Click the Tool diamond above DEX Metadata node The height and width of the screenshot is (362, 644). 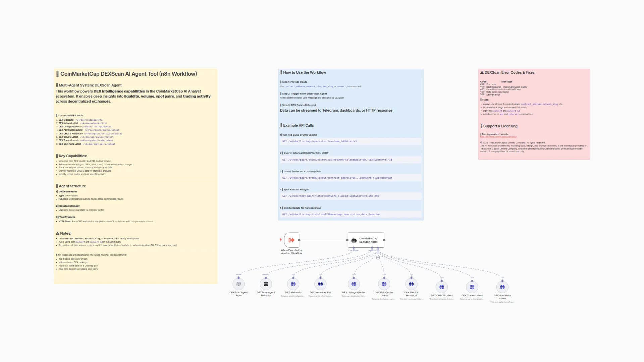coord(293,278)
